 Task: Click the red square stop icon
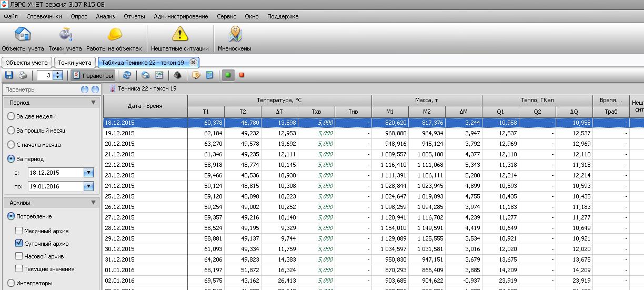coord(242,75)
